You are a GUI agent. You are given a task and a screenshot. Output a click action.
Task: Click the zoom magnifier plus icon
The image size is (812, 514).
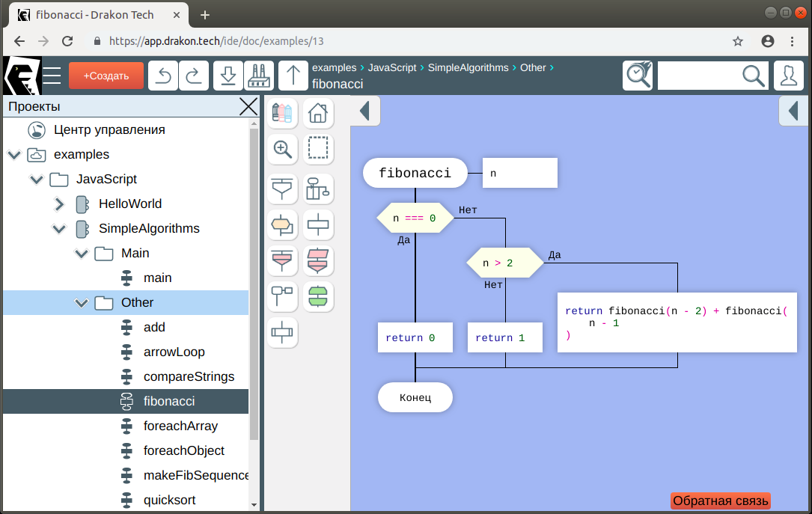(283, 149)
